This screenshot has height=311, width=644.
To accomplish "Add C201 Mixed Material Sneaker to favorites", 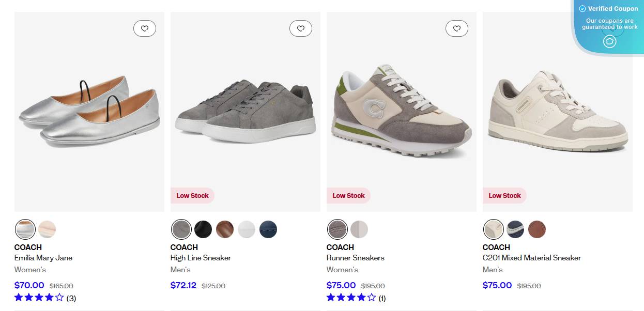I will (613, 28).
